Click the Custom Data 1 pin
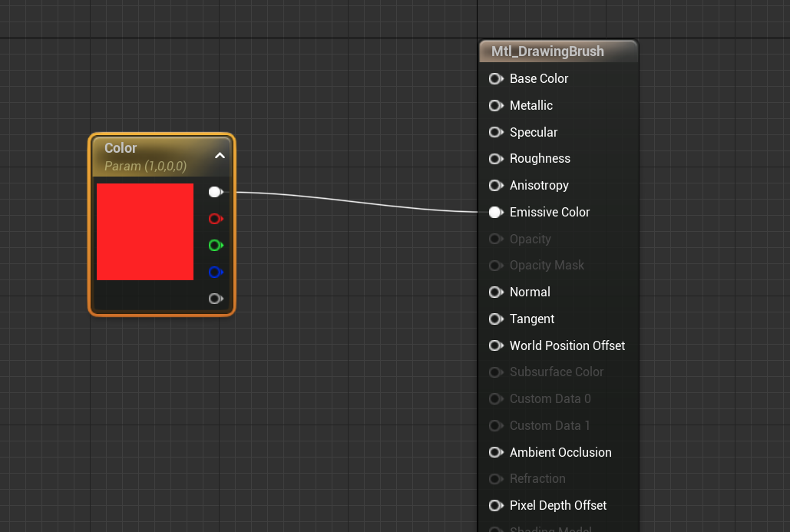The width and height of the screenshot is (790, 532). pos(496,426)
